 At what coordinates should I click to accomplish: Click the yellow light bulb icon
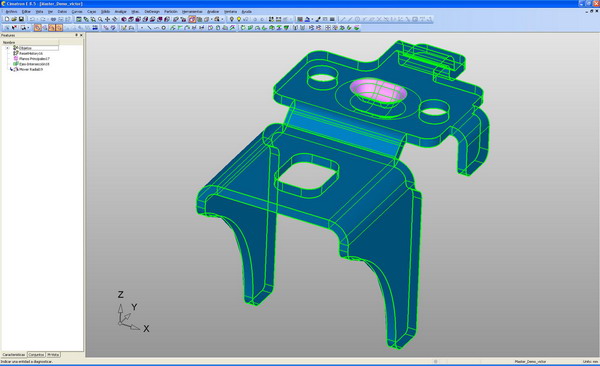click(239, 19)
